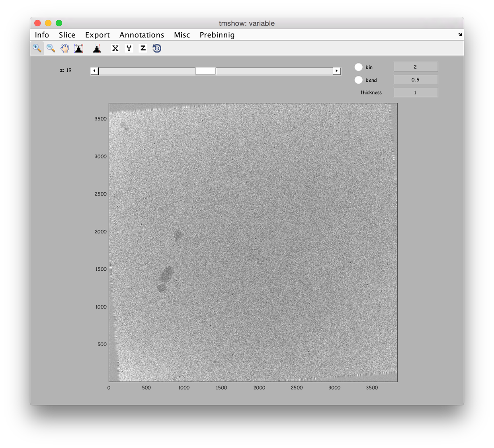Select the zoom out tool

click(51, 48)
